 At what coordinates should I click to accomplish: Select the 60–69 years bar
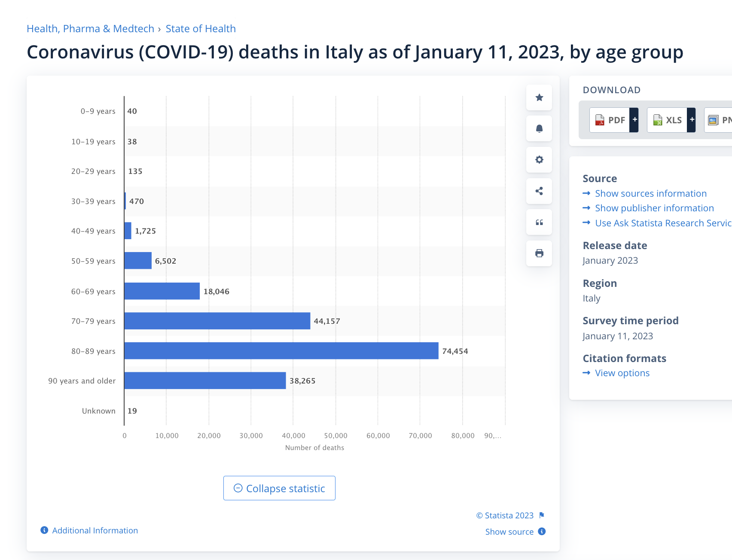pyautogui.click(x=162, y=291)
